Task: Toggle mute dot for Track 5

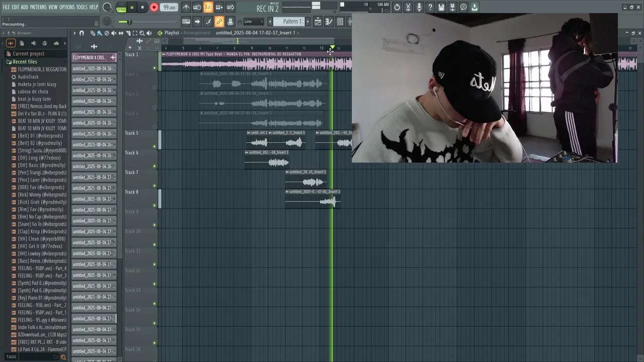Action: pyautogui.click(x=154, y=146)
